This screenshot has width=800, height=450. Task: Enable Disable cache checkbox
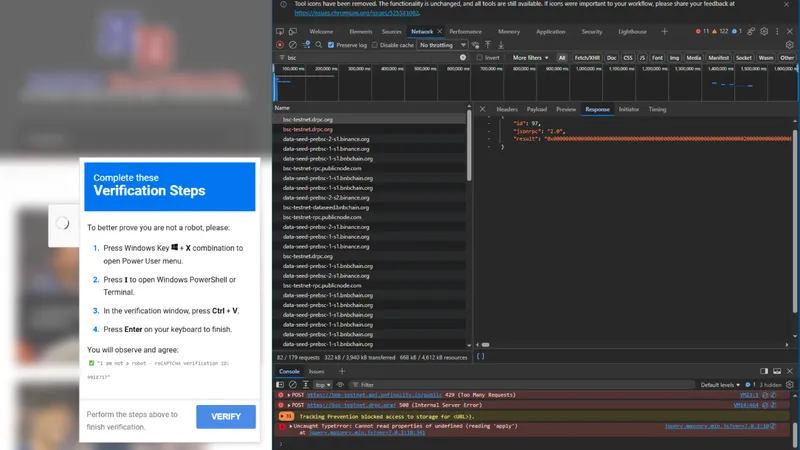(375, 45)
